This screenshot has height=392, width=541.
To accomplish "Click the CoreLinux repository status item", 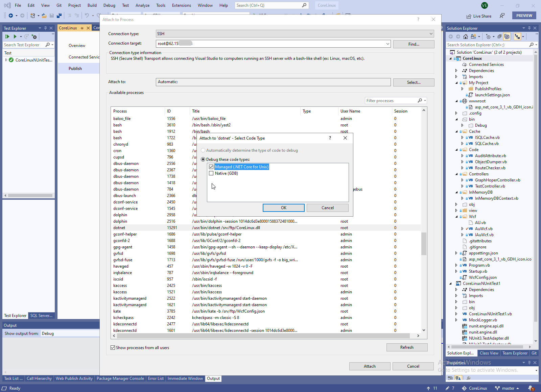I will coord(474,388).
